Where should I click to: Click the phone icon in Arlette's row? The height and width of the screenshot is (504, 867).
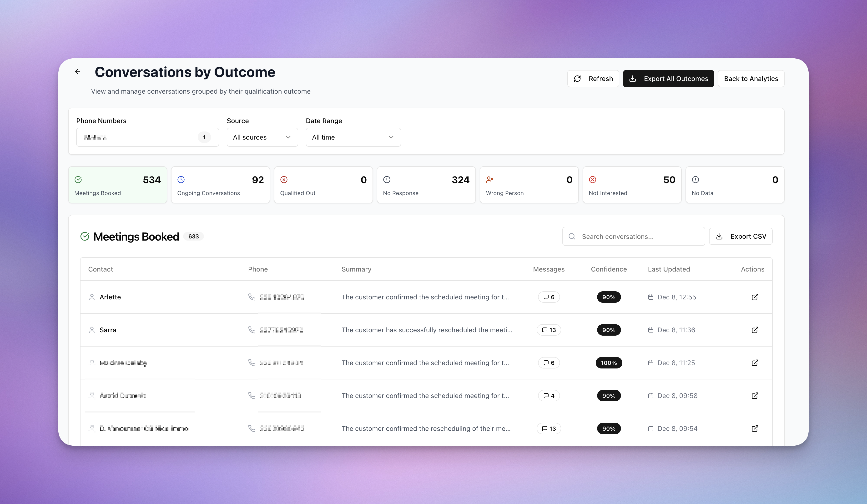pyautogui.click(x=252, y=297)
